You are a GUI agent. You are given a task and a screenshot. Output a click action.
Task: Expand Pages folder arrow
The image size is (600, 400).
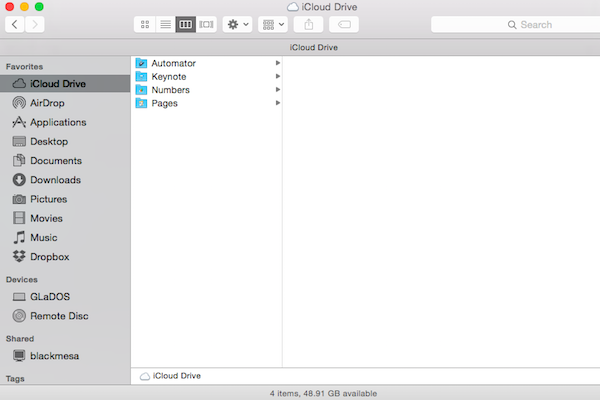[x=278, y=103]
